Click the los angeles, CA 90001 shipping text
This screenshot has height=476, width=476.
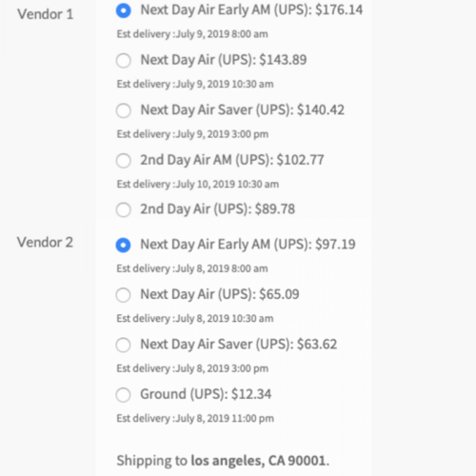[258, 461]
